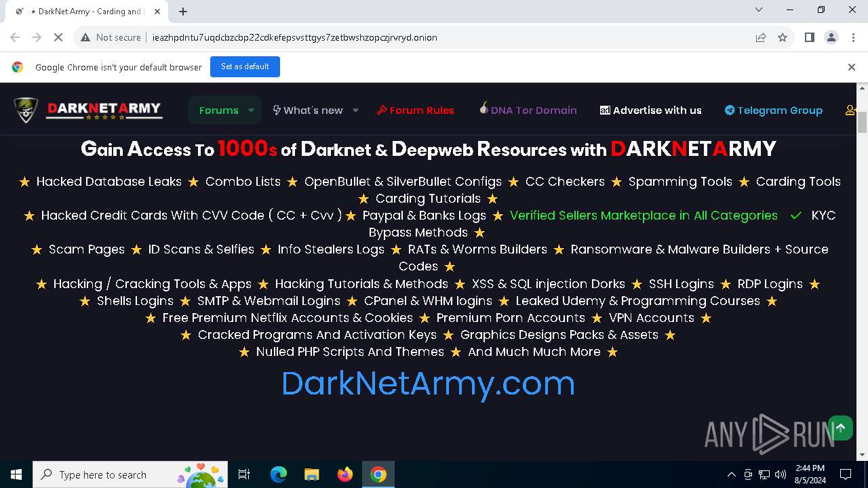Click the share page icon in the address bar
The image size is (868, 488).
[x=761, y=37]
